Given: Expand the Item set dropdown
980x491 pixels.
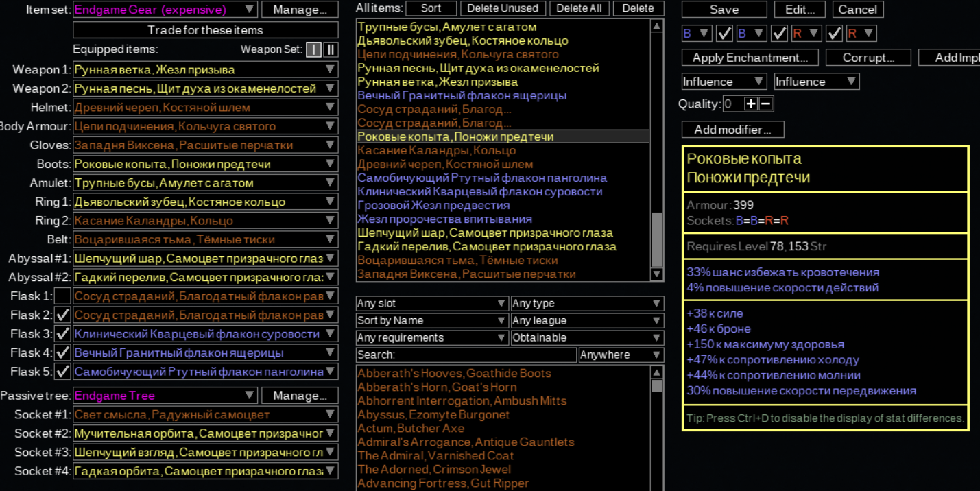Looking at the screenshot, I should pyautogui.click(x=165, y=10).
